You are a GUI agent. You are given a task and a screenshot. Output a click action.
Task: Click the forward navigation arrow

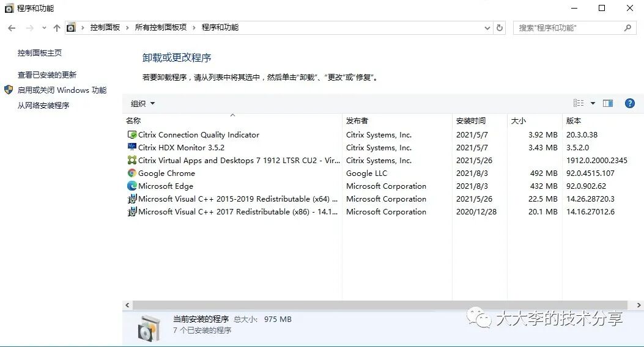pos(29,28)
